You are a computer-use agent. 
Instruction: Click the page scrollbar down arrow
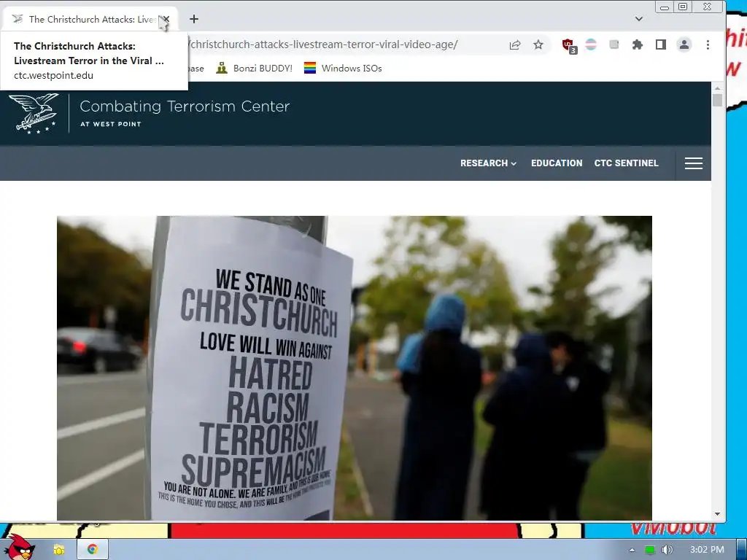click(718, 514)
